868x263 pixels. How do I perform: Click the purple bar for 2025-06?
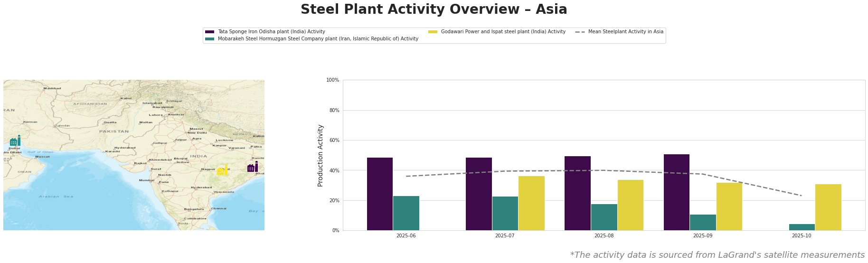coord(380,194)
